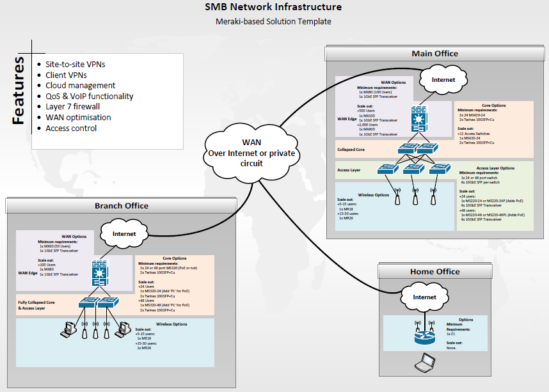The image size is (549, 392).
Task: Select '2x 24 MS420-24' under Main Office Core Options
Action: point(472,115)
